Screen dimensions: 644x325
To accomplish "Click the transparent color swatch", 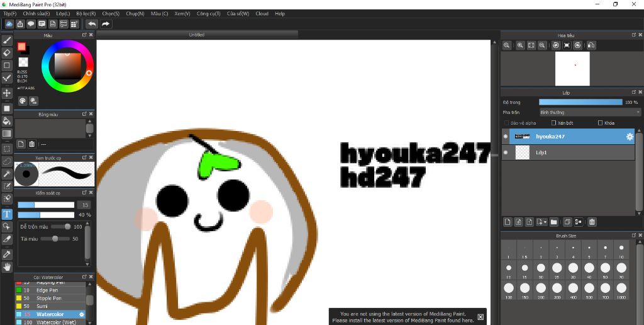I will (x=23, y=62).
